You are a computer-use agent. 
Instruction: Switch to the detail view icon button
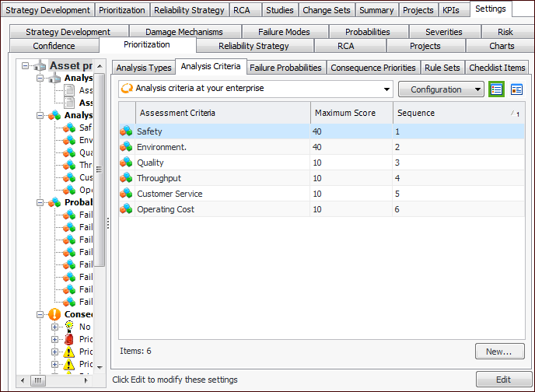516,89
